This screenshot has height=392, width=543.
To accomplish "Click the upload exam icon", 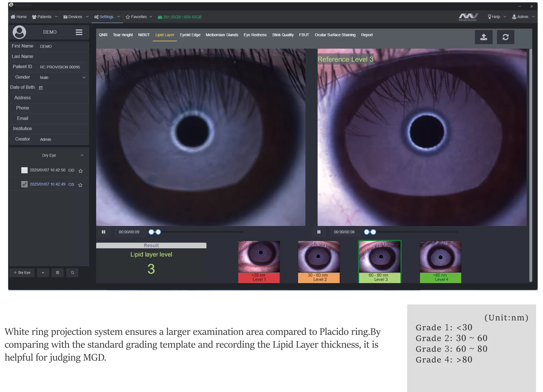I will point(484,37).
